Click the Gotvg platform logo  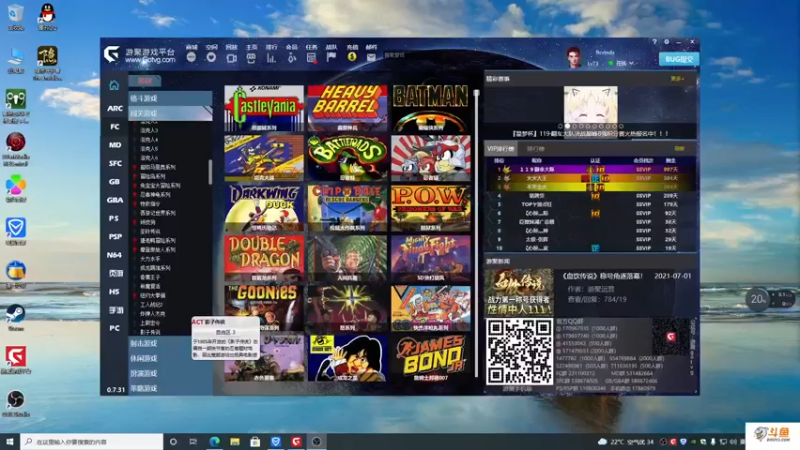112,54
